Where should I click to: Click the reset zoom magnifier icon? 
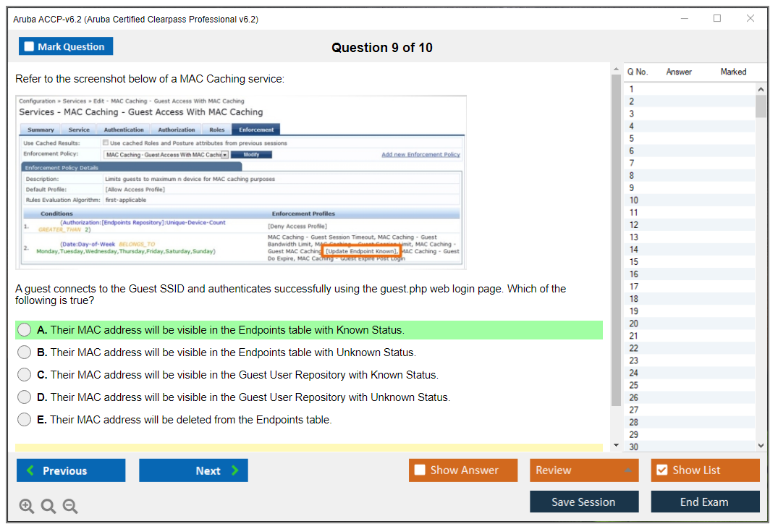point(48,507)
